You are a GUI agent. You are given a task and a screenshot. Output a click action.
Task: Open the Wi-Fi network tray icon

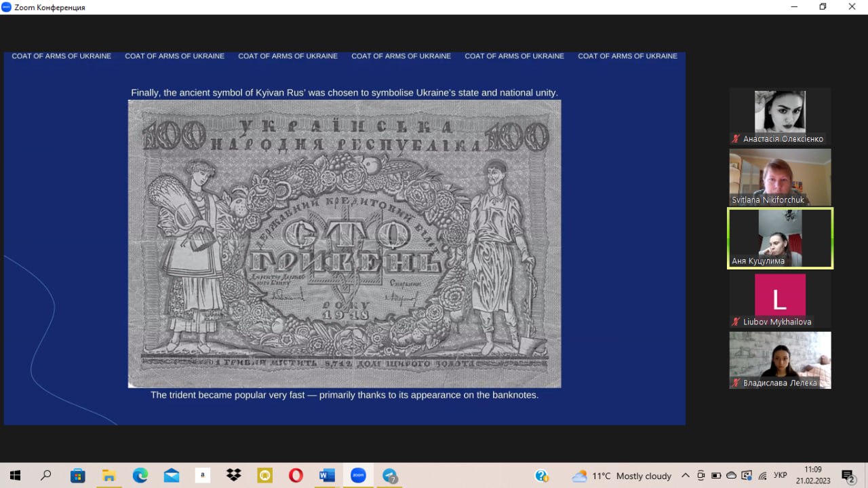(x=762, y=476)
